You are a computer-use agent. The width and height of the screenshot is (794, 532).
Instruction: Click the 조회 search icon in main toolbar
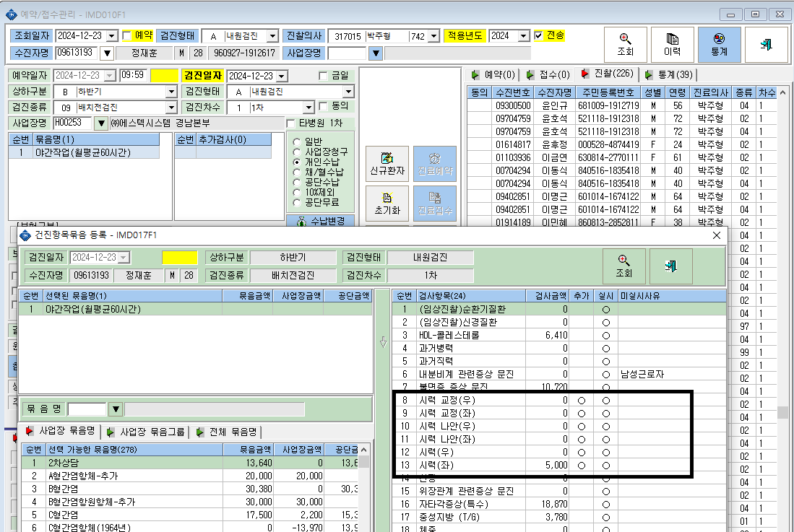coord(626,45)
